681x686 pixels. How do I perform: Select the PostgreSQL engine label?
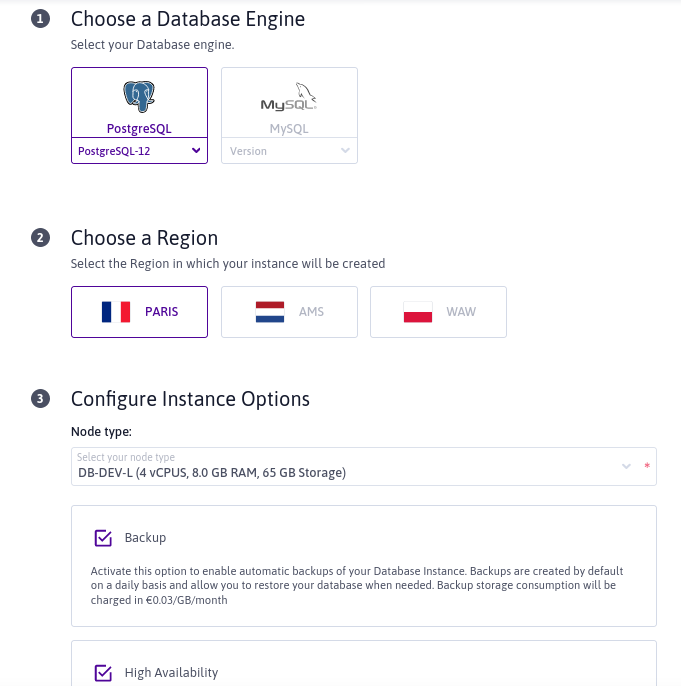139,129
